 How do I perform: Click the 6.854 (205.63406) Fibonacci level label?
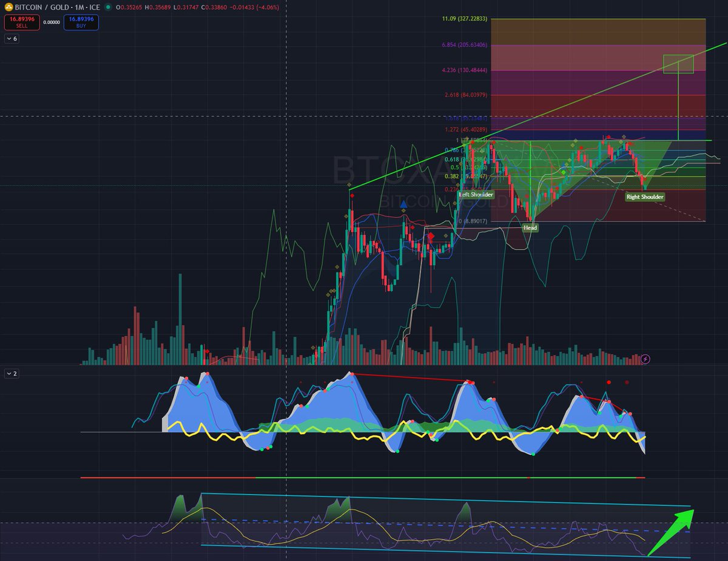466,45
